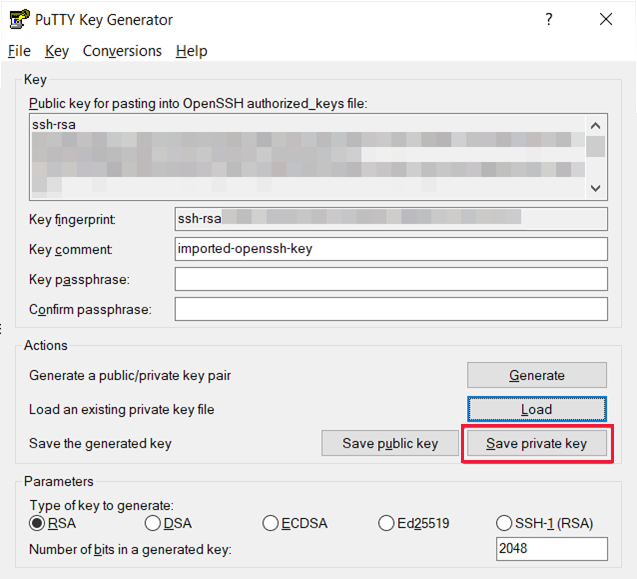Click 'Type of key to generate:' label
The width and height of the screenshot is (637, 579).
102,505
